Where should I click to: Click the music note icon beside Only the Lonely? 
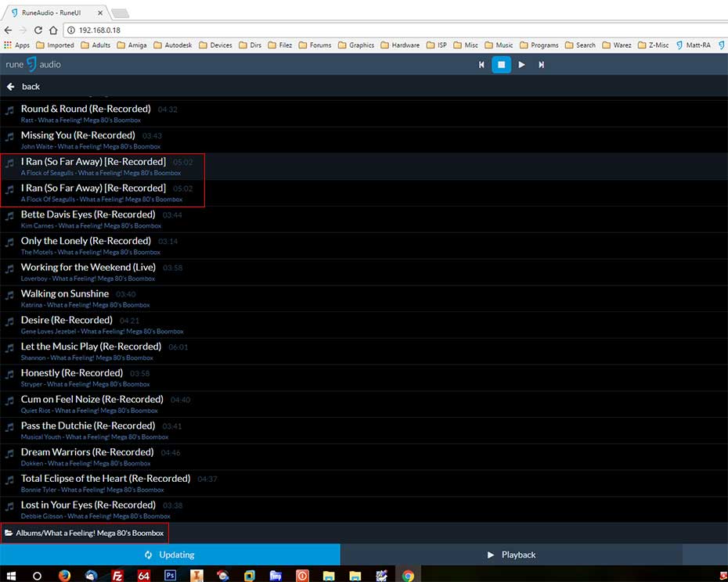click(x=9, y=243)
